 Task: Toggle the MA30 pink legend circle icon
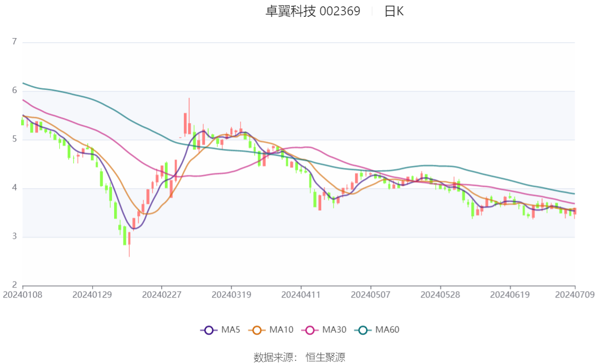click(310, 330)
